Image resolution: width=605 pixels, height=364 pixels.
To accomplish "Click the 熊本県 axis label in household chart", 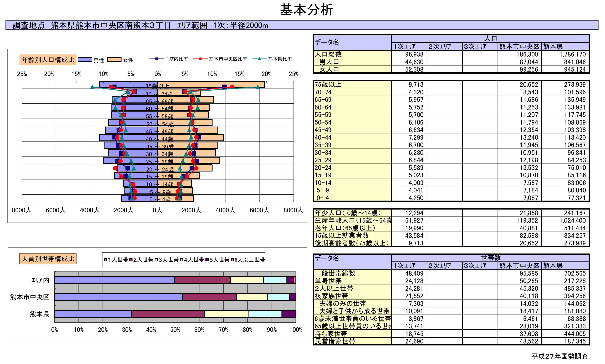I will point(40,314).
